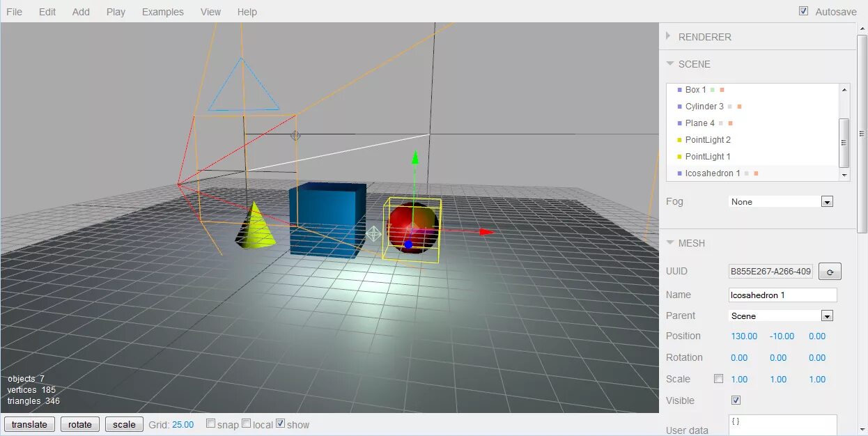Click the Position X value 130.00
The width and height of the screenshot is (868, 436).
point(744,336)
